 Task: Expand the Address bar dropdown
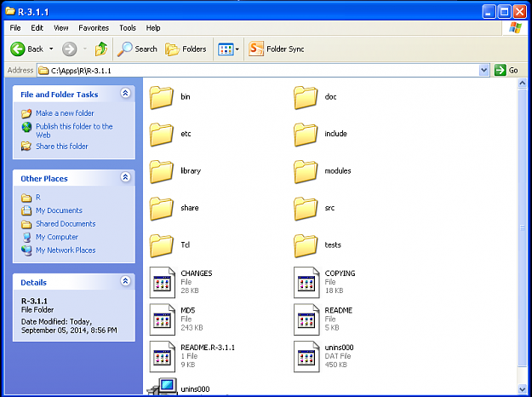pos(483,71)
